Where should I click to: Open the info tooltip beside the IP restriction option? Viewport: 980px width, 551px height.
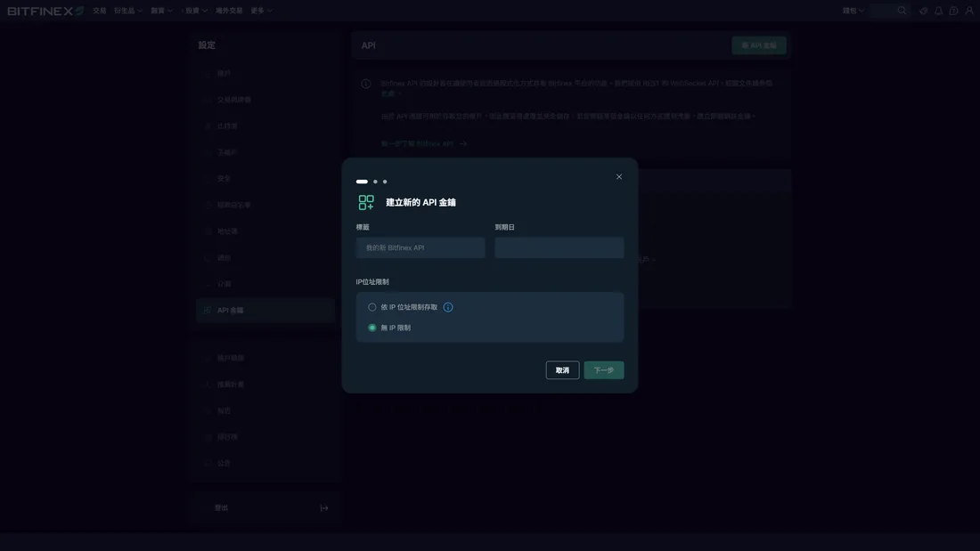(447, 307)
